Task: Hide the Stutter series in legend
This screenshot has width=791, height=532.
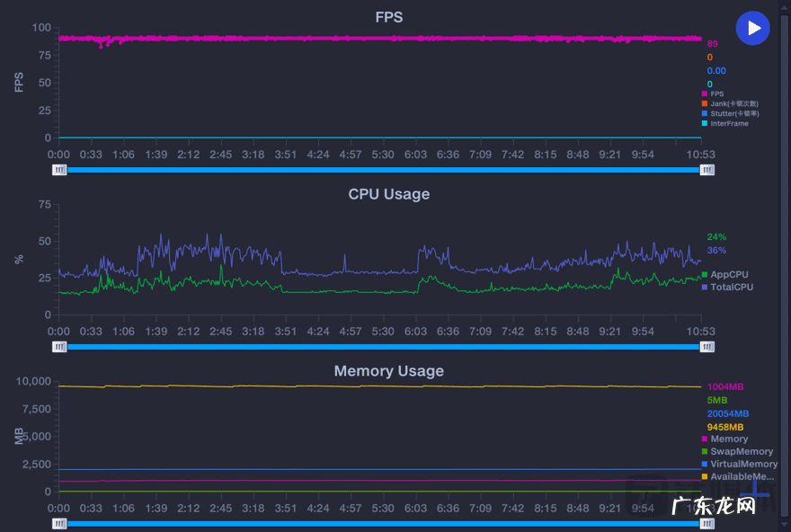Action: pyautogui.click(x=731, y=113)
